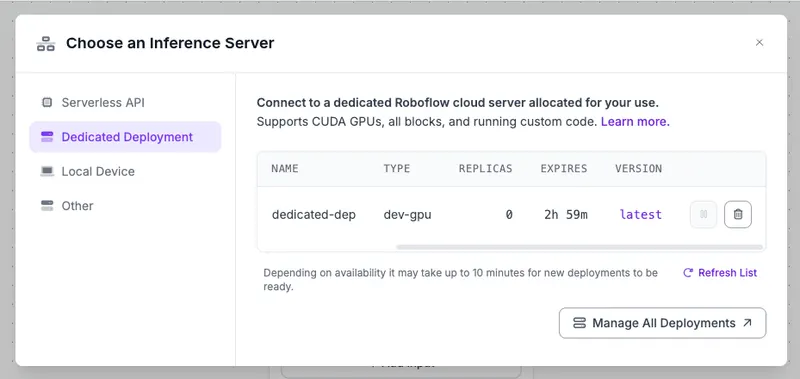Click the Other server stack icon
Viewport: 800px width, 379px height.
[47, 206]
